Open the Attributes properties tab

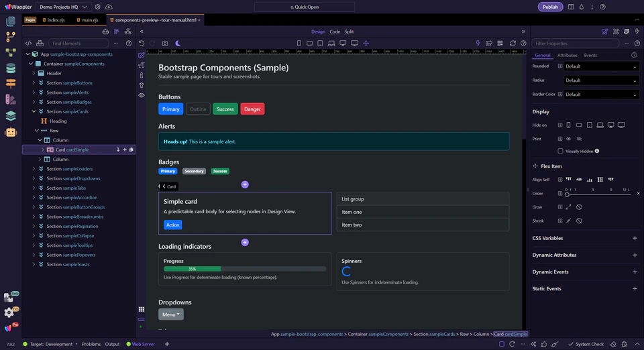[x=567, y=56]
